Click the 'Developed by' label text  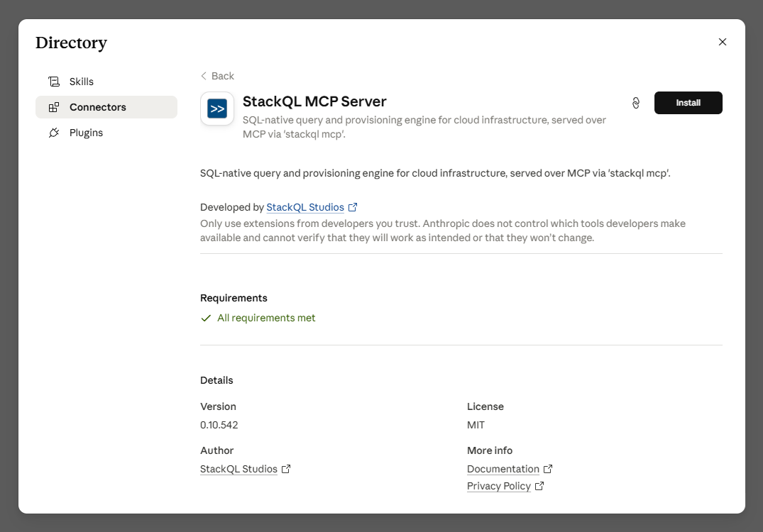click(x=231, y=207)
